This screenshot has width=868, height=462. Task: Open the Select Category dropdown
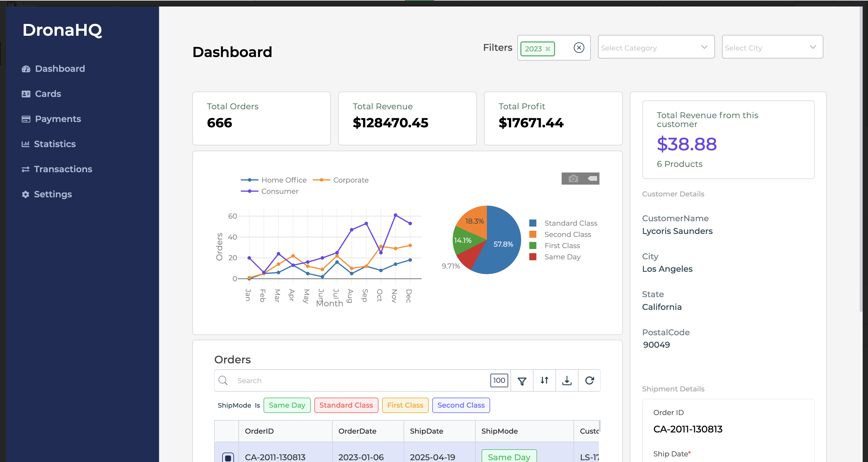pyautogui.click(x=656, y=48)
